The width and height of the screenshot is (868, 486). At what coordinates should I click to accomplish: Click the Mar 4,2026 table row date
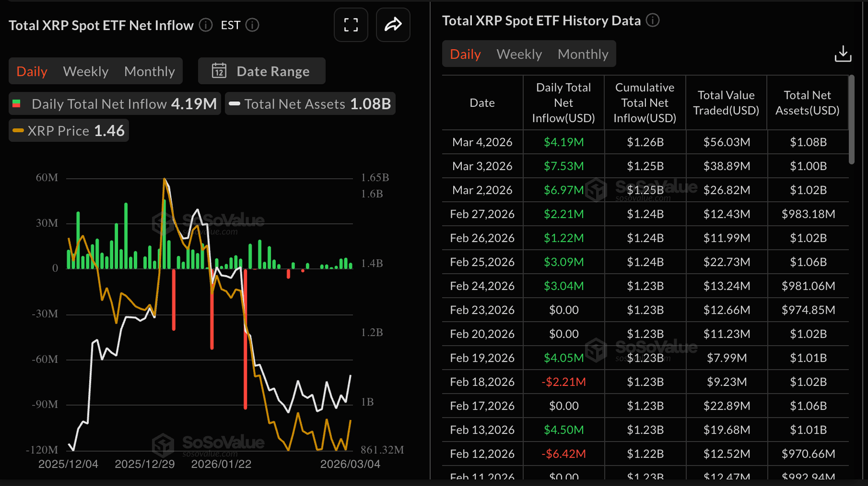(x=482, y=142)
